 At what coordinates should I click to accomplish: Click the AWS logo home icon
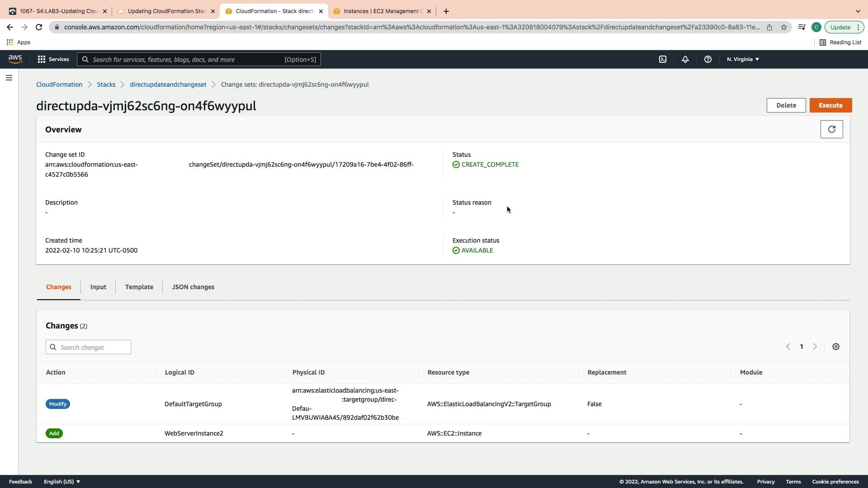coord(15,59)
